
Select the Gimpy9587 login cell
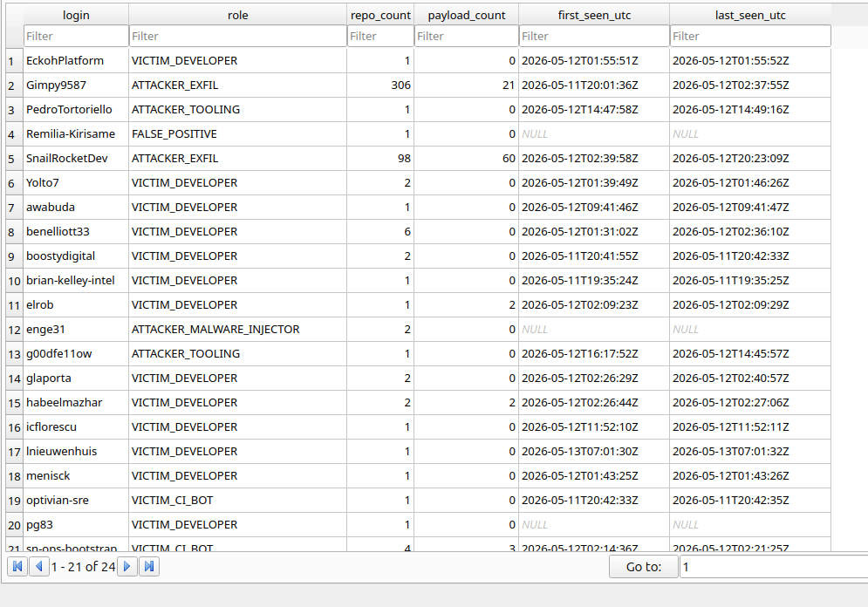(76, 85)
